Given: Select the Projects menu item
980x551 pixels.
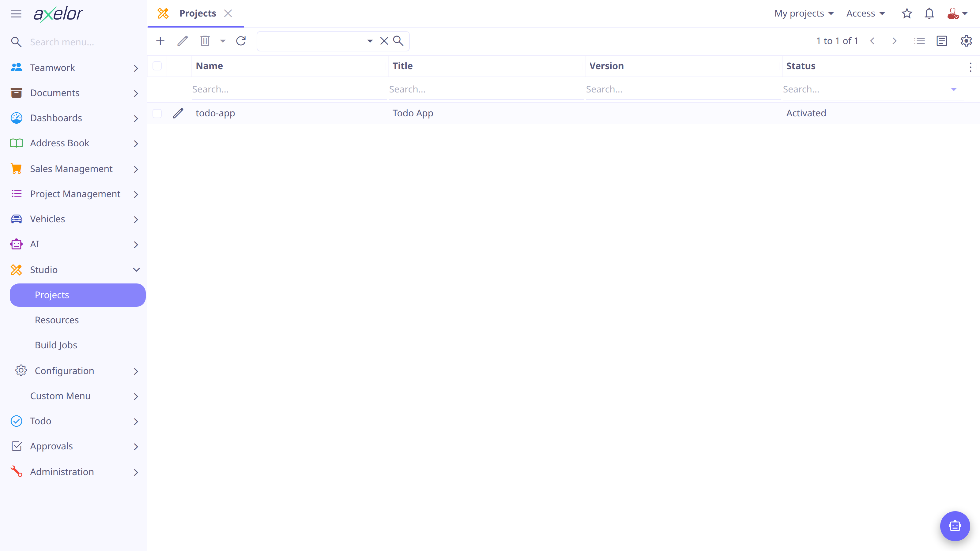Looking at the screenshot, I should [x=77, y=295].
